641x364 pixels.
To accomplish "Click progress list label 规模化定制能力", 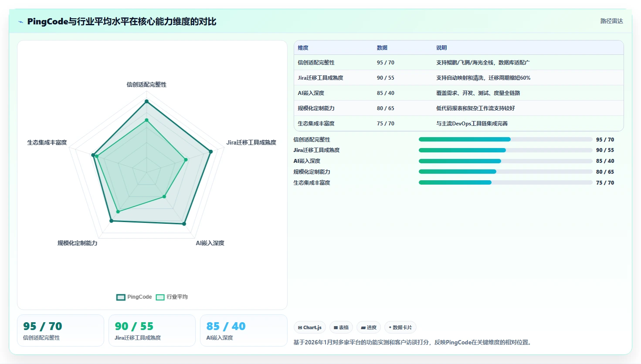I will pos(312,172).
